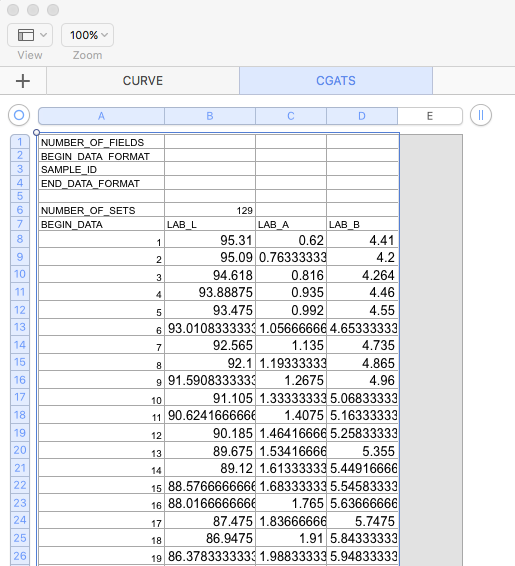Open the View sidebar menu icon
The image size is (515, 566).
click(26, 35)
